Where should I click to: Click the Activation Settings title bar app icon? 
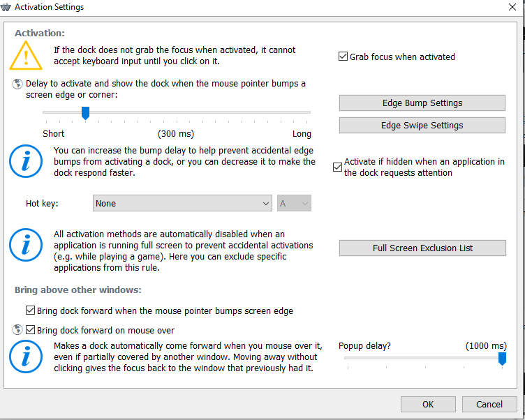coord(6,7)
